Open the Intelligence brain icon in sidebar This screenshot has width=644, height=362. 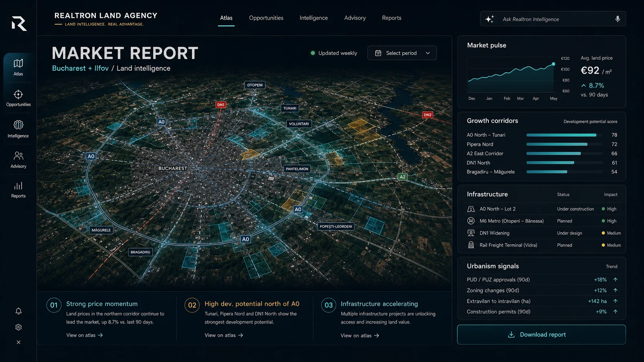click(18, 125)
